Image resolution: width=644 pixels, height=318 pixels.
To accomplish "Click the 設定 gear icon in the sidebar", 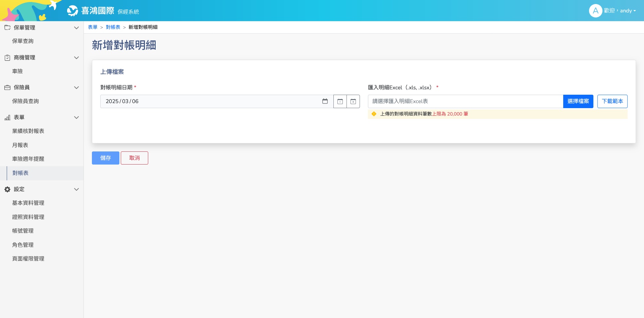I will click(7, 189).
